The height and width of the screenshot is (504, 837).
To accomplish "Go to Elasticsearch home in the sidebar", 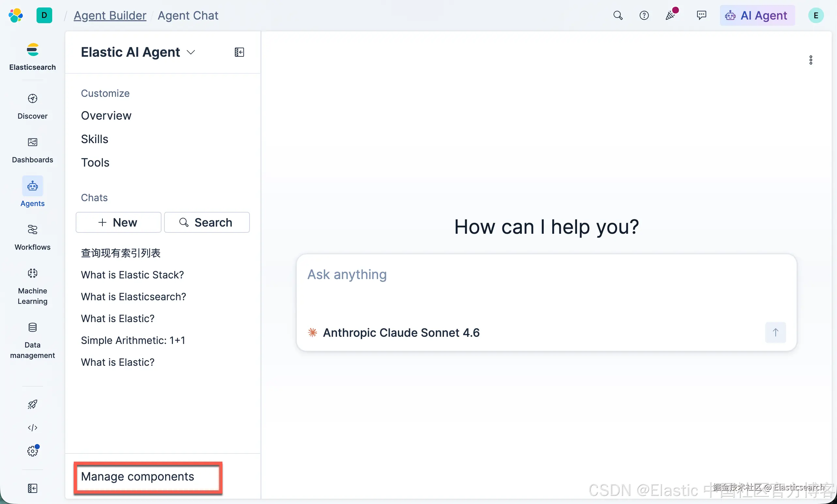I will tap(33, 57).
